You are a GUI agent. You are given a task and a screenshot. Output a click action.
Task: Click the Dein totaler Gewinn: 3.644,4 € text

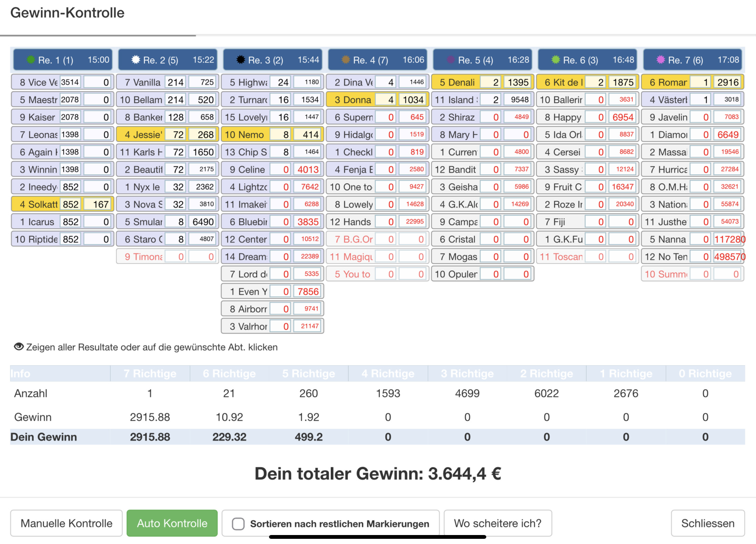tap(378, 474)
